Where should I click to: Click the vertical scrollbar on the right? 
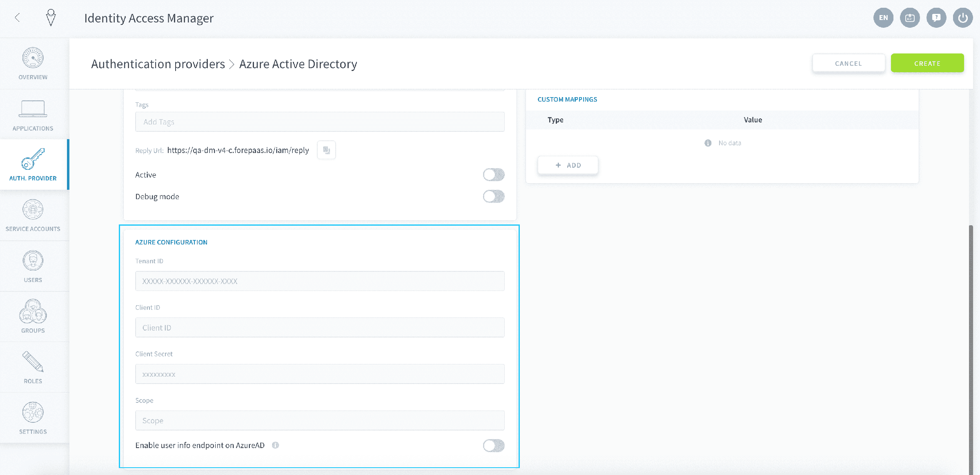[971, 350]
